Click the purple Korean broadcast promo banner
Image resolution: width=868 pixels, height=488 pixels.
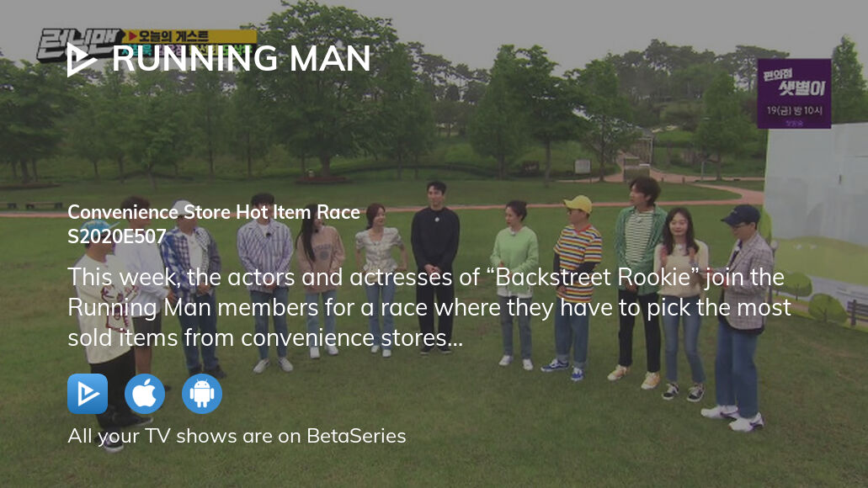(x=794, y=93)
